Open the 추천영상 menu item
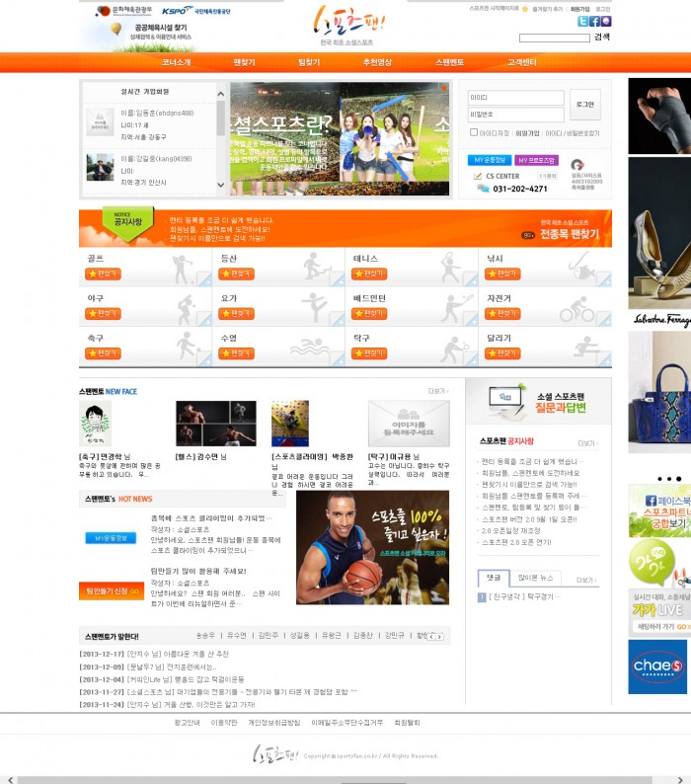Screen dimensions: 691x784 (x=377, y=62)
